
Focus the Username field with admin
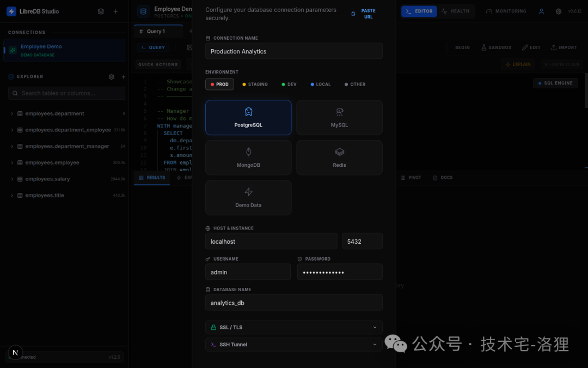point(248,272)
